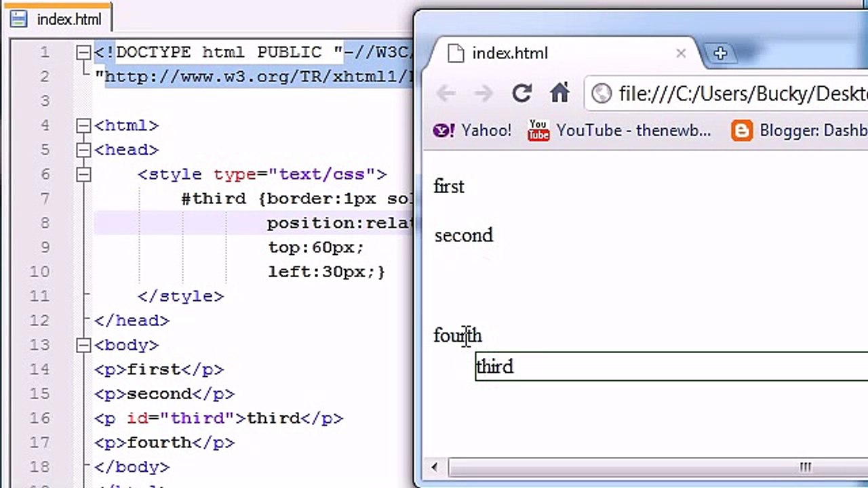Collapse the style tag fold on line 6

tap(83, 174)
